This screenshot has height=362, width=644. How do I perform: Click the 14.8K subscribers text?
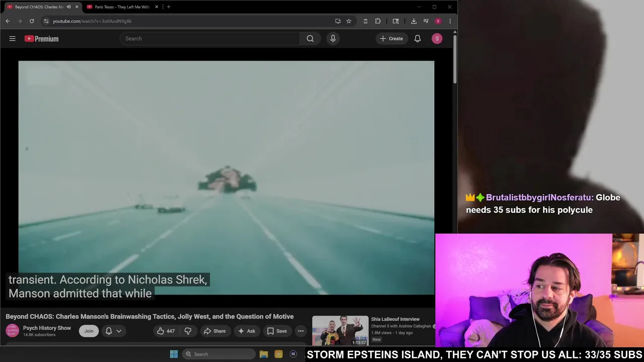click(39, 335)
